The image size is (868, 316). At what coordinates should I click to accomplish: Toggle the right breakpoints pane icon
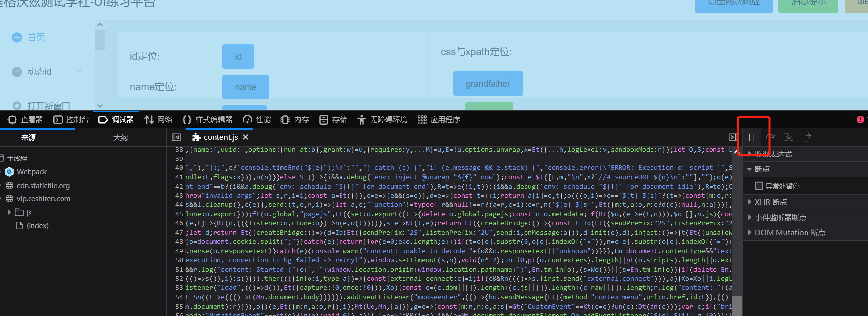coord(733,137)
